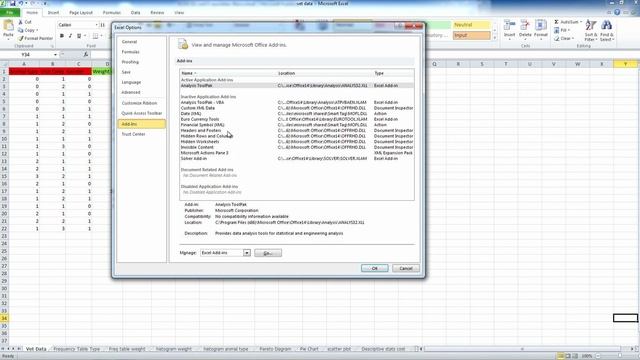Image resolution: width=640 pixels, height=360 pixels.
Task: Open the Manage add-ins dropdown
Action: (247, 253)
